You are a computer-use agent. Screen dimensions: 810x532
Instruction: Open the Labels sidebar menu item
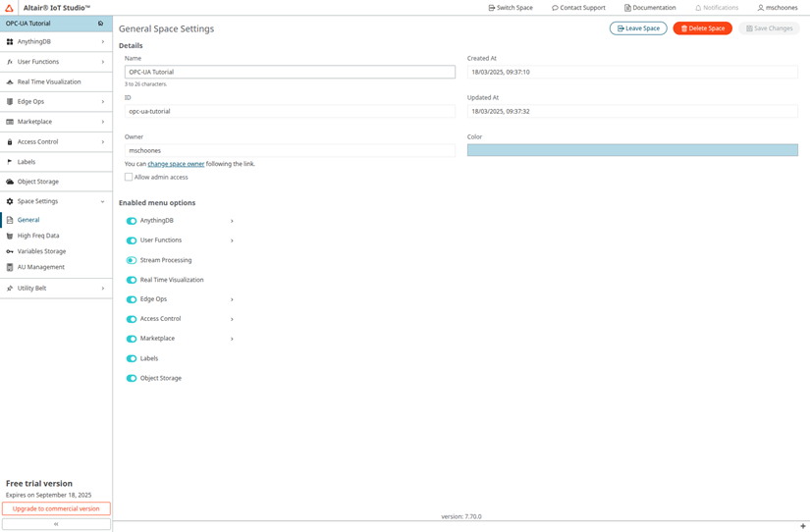pos(56,162)
